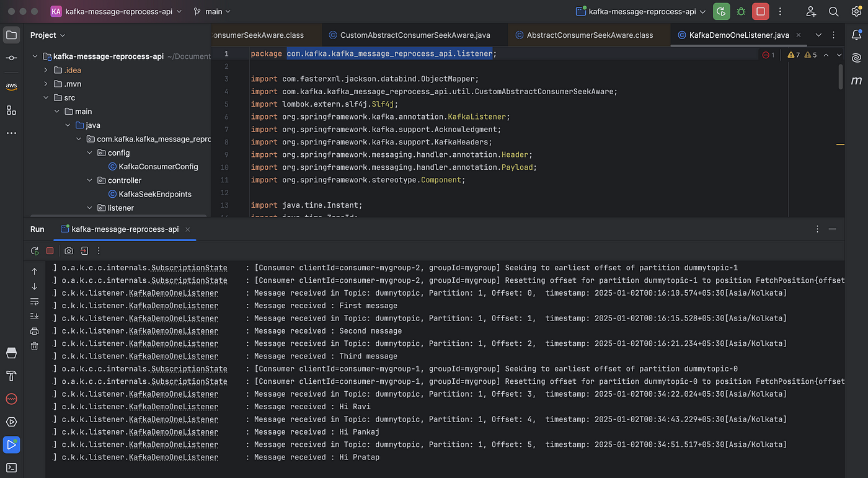Open the AI Assistant spiral icon
Screen dimensions: 868x478
tap(857, 58)
